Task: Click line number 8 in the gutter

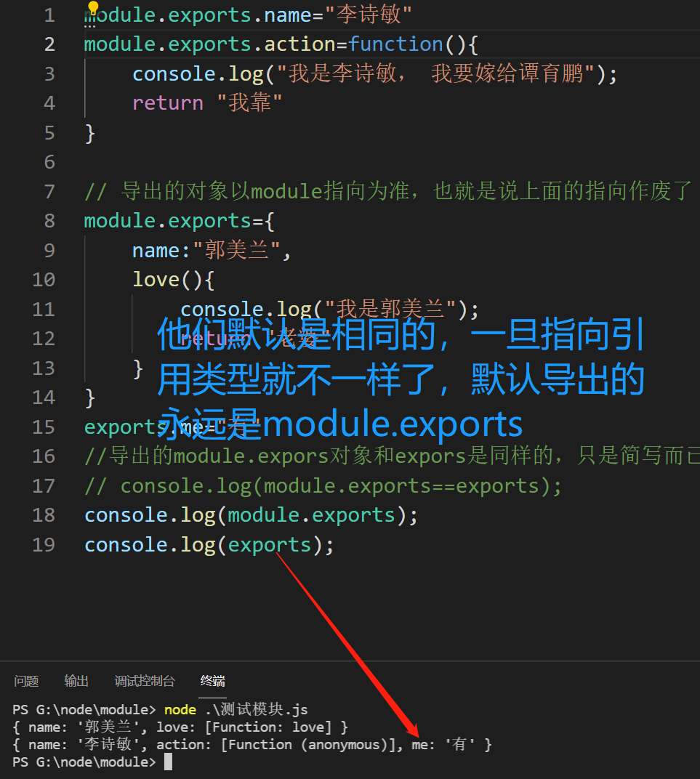Action: click(49, 220)
